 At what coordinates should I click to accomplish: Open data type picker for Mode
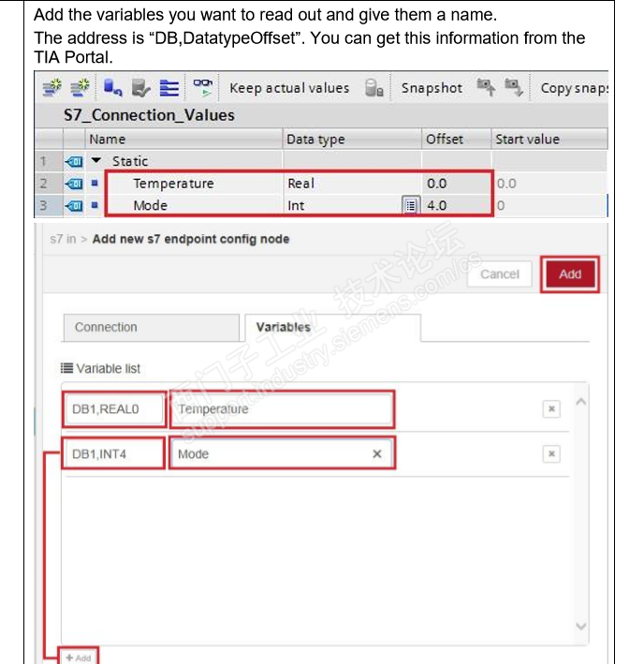tap(410, 205)
